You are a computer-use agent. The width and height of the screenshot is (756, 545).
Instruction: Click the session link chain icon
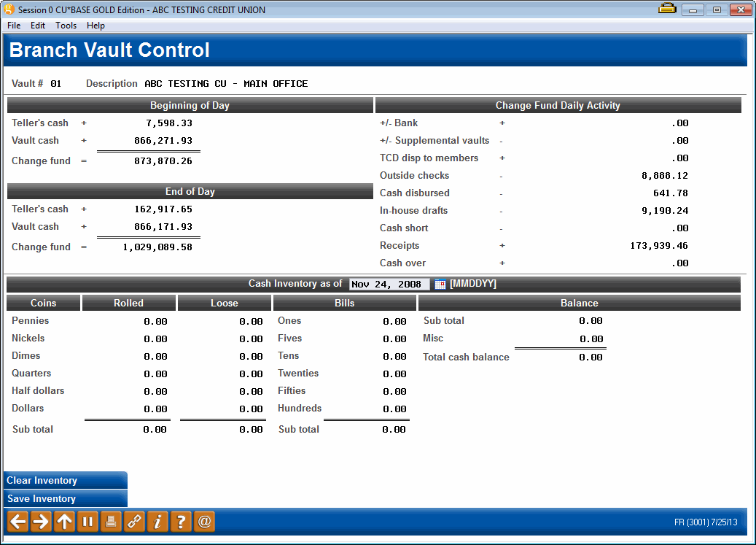coord(133,521)
